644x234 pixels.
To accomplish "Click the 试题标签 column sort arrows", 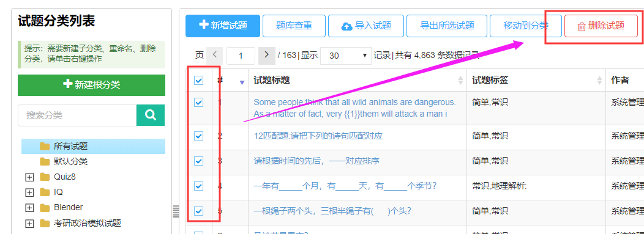I will click(x=600, y=80).
